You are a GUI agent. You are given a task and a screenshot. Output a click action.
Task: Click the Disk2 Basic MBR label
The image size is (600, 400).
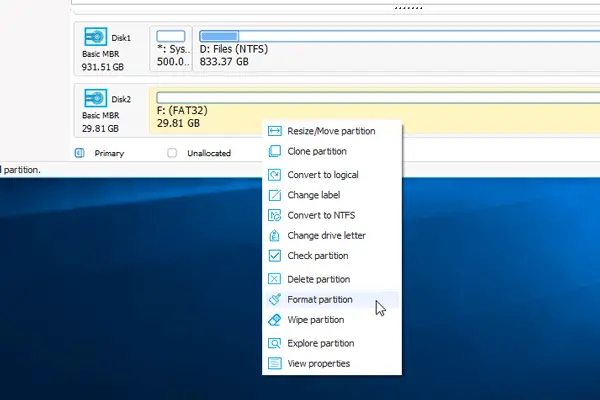[101, 115]
